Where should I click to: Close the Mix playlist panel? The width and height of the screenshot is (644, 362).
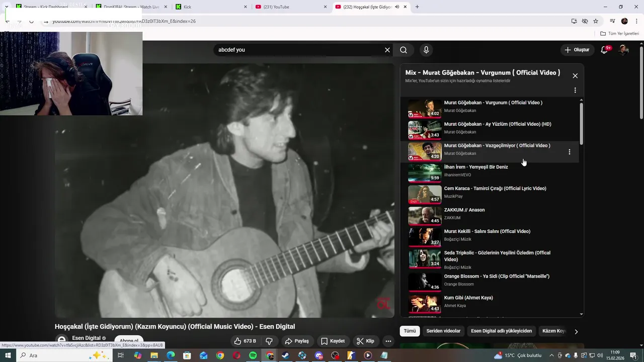575,76
